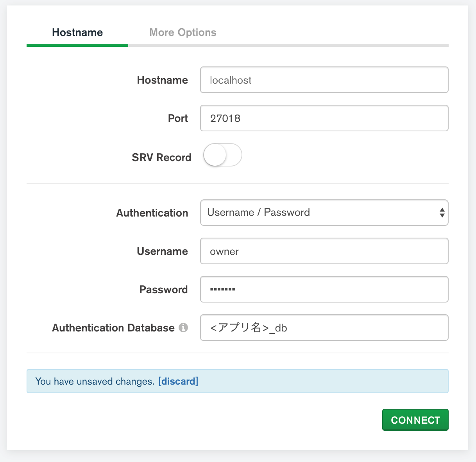This screenshot has height=462, width=476.
Task: Focus the Username field containing owner
Action: (324, 251)
